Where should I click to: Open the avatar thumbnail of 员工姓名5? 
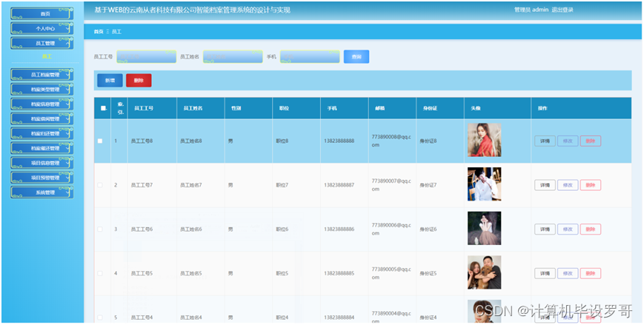[x=484, y=272]
